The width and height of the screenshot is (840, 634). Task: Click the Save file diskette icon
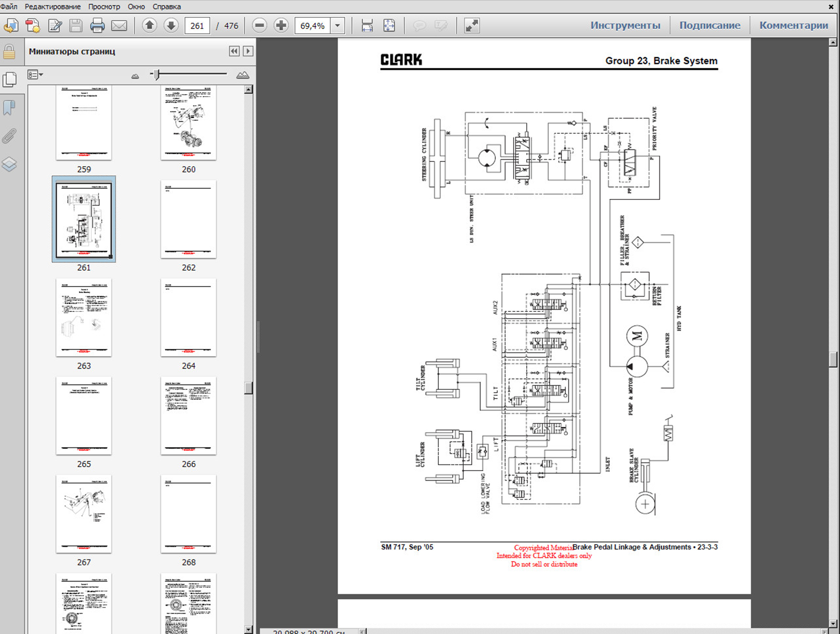[75, 25]
